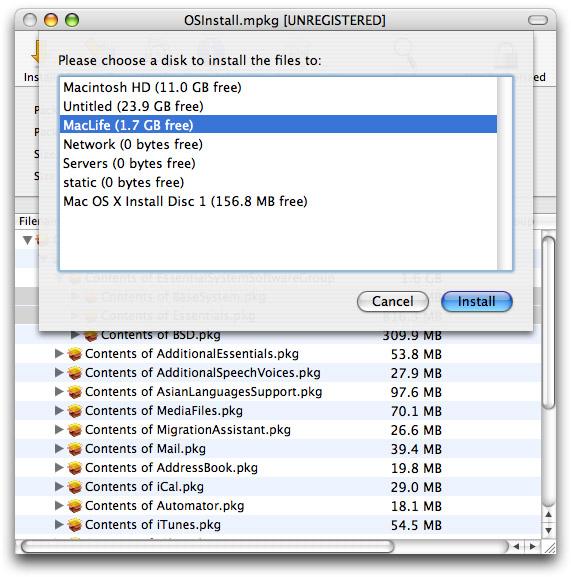The height and width of the screenshot is (577, 571).
Task: Expand Contents of Automator.pkg
Action: [59, 506]
